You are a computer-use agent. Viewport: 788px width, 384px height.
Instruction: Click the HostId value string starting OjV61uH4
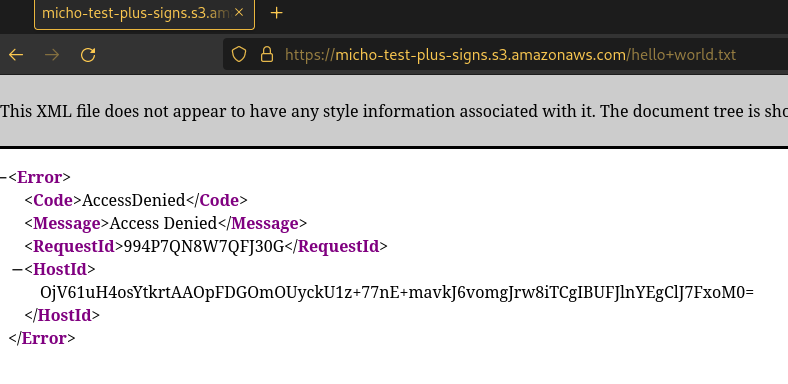pos(397,293)
